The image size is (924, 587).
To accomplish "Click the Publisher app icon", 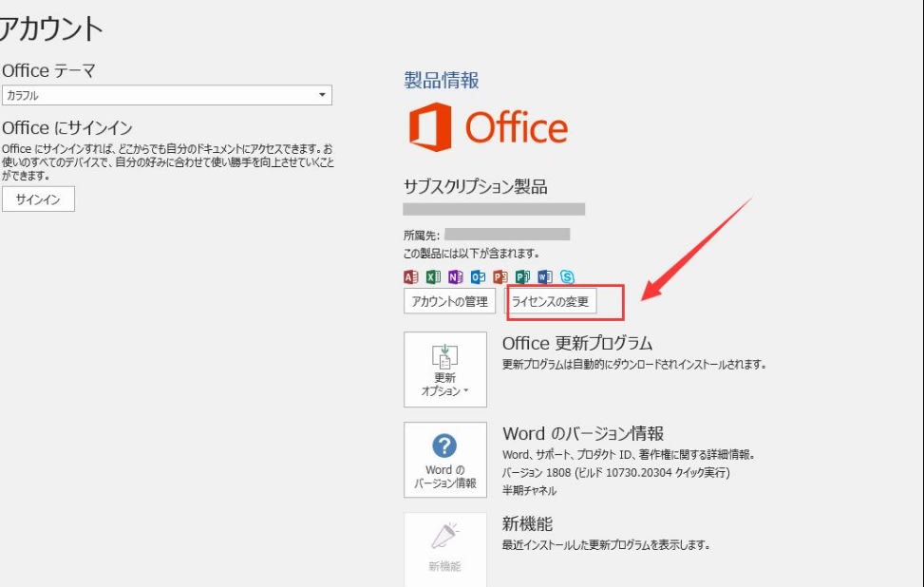I will [522, 276].
